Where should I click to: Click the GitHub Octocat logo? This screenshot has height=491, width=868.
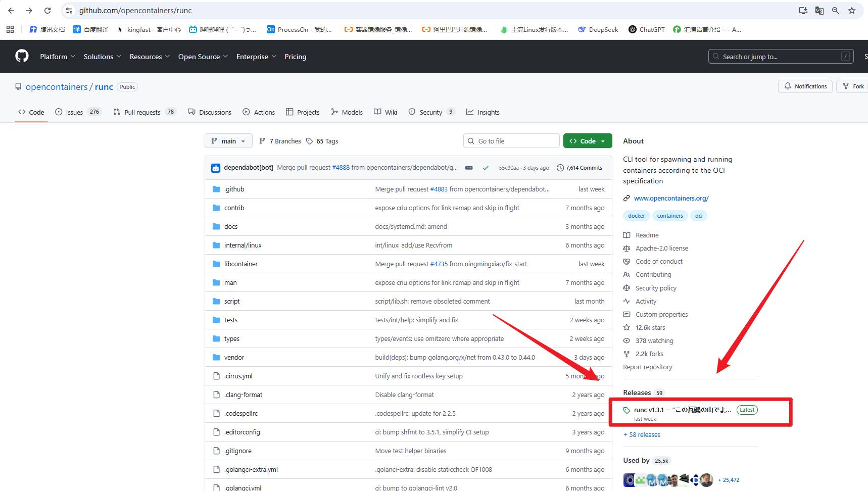pos(22,56)
